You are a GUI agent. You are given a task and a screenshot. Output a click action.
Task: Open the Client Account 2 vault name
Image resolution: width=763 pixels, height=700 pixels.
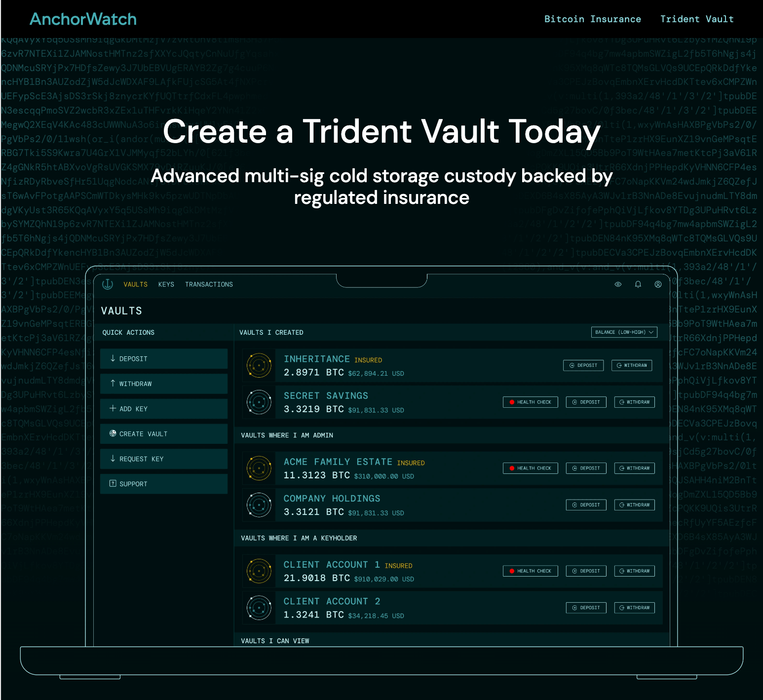(x=332, y=601)
